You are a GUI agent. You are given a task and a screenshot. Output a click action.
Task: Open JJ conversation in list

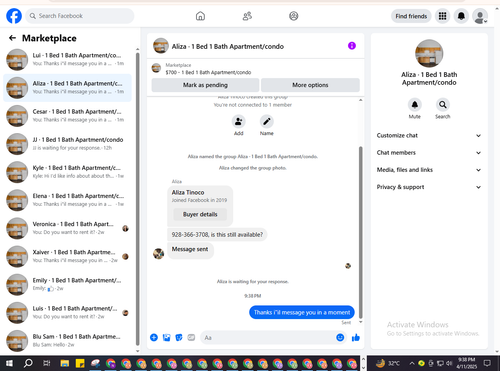(x=67, y=144)
